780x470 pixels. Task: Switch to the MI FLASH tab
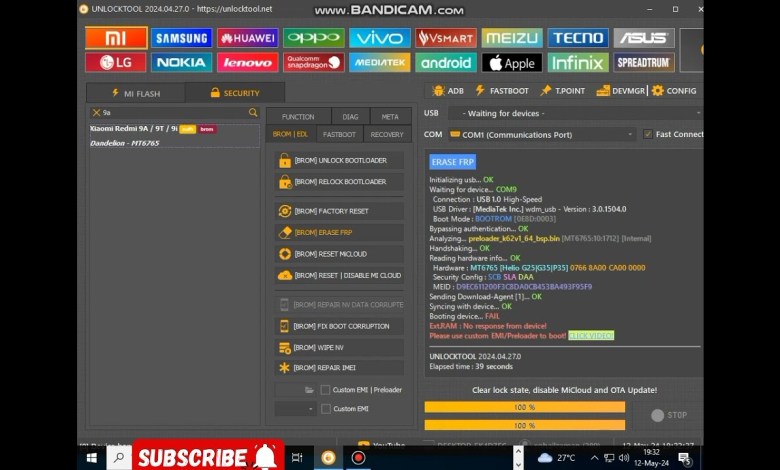click(136, 93)
